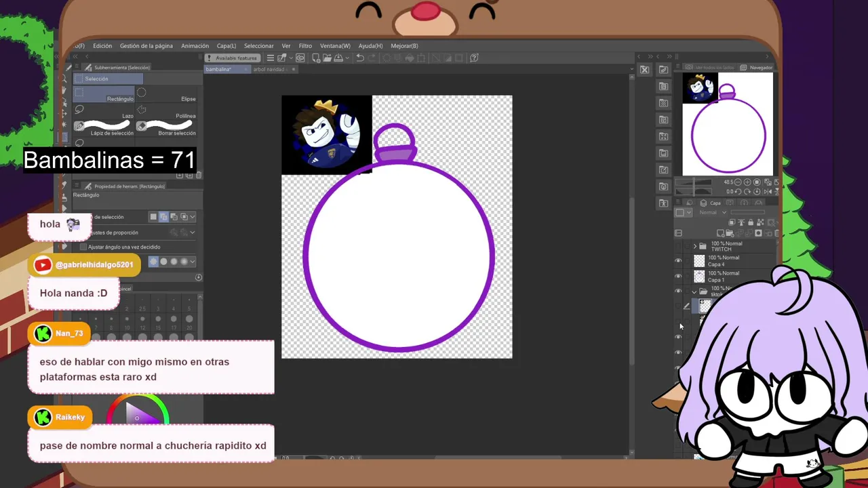Viewport: 868px width, 488px height.
Task: Choose the Subtract from selection mode
Action: point(174,217)
